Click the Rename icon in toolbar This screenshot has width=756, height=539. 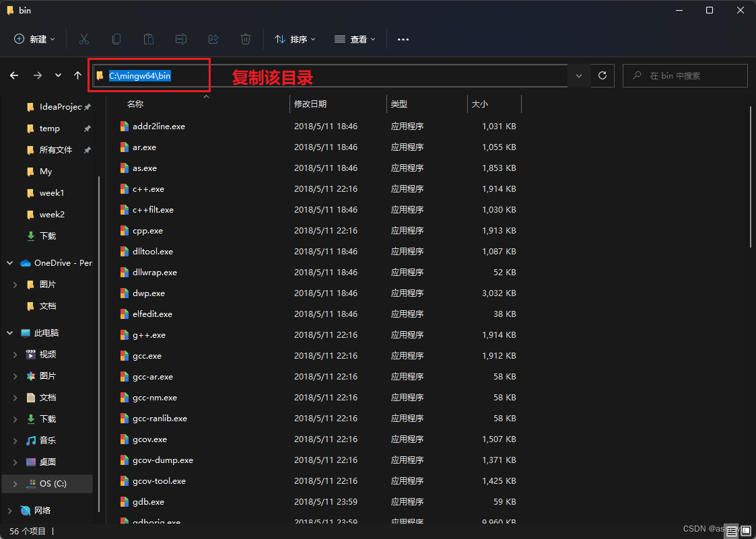(181, 39)
